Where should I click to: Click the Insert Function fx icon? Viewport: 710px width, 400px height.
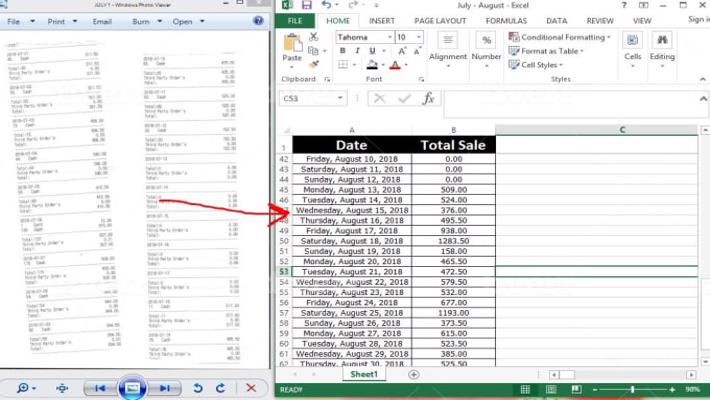tap(429, 98)
